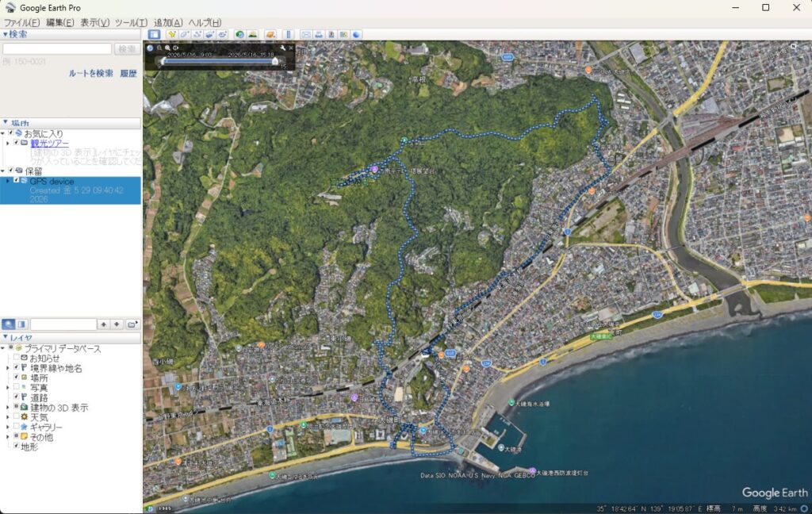The width and height of the screenshot is (812, 514).
Task: Open the ヘルプ(H) menu
Action: (x=205, y=22)
